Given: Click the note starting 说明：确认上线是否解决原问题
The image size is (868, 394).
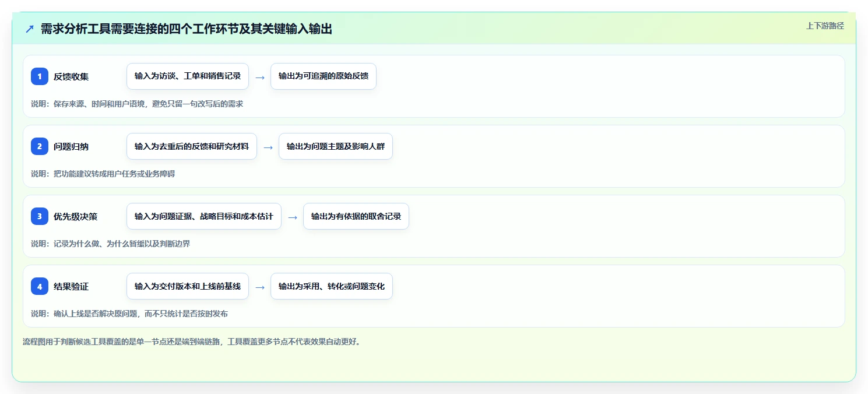Looking at the screenshot, I should click(x=129, y=314).
